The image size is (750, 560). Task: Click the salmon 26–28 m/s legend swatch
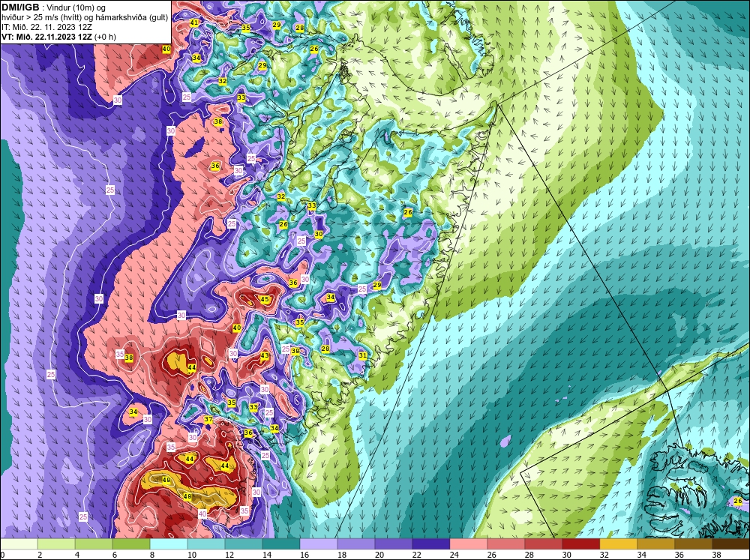click(x=505, y=544)
